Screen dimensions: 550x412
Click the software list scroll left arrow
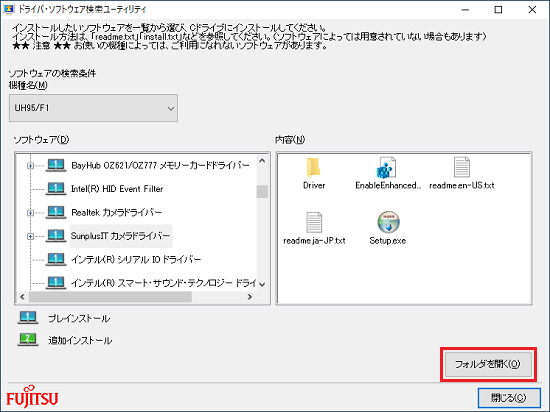(22, 297)
